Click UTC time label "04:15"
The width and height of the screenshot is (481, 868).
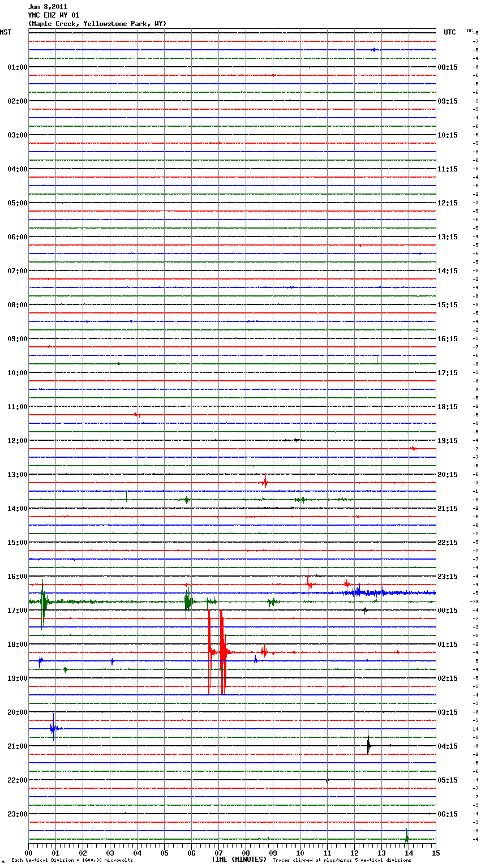coord(448,746)
